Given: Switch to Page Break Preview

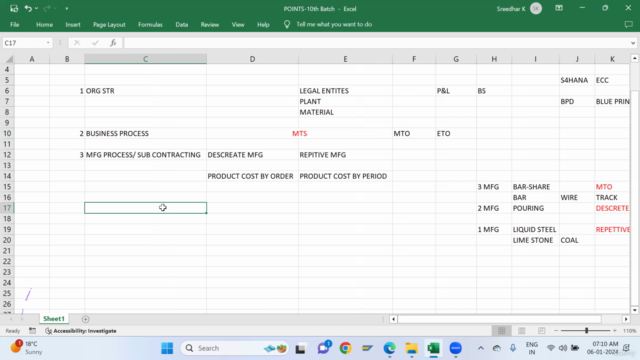Looking at the screenshot, I should [542, 331].
